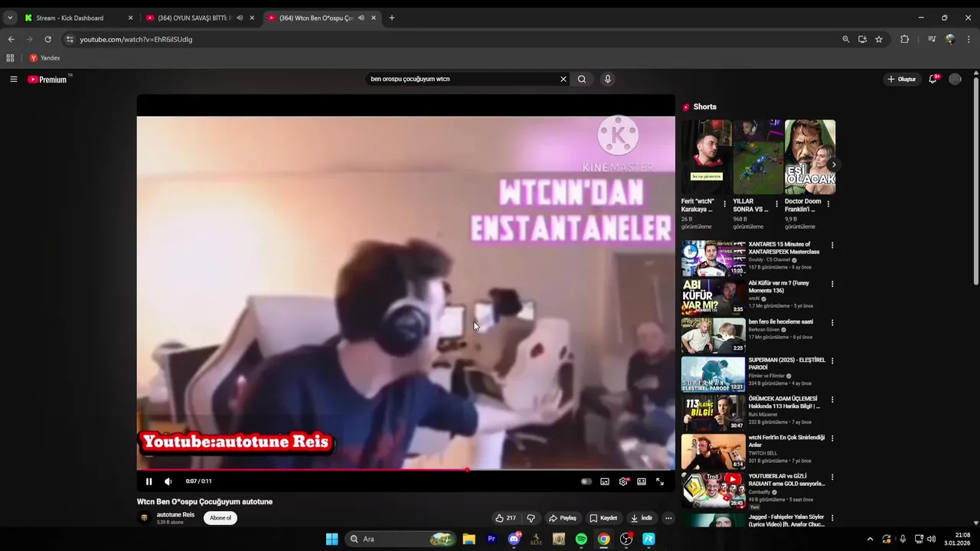Viewport: 980px width, 551px height.
Task: Open YouTube notifications bell
Action: pyautogui.click(x=933, y=79)
